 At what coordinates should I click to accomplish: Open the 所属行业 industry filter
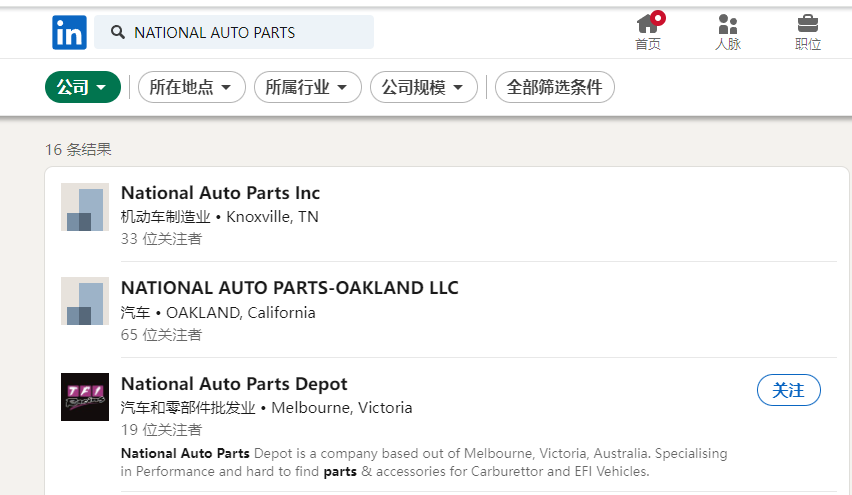pos(308,87)
